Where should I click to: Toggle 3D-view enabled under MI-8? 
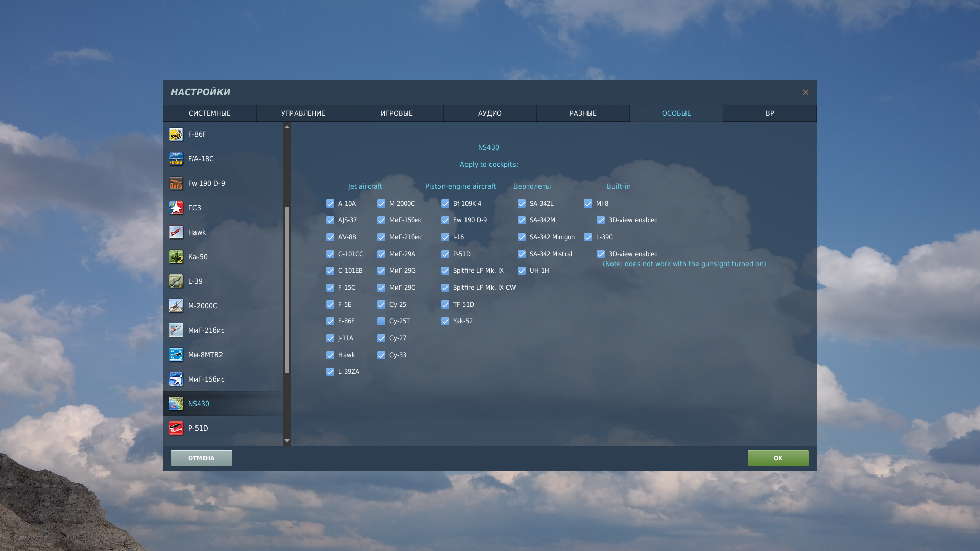[601, 220]
